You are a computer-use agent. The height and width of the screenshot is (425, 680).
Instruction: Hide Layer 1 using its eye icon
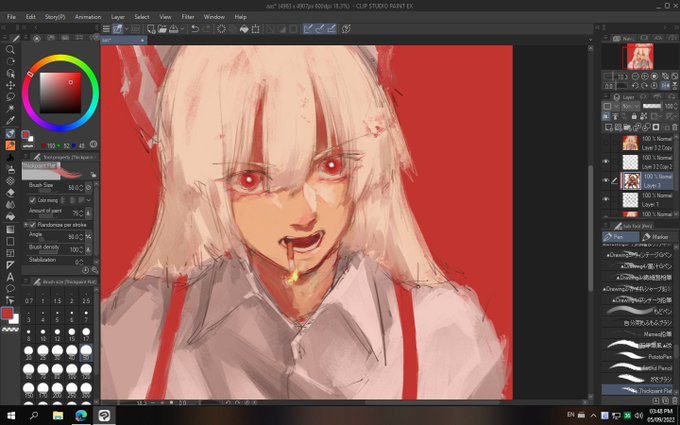pos(606,199)
